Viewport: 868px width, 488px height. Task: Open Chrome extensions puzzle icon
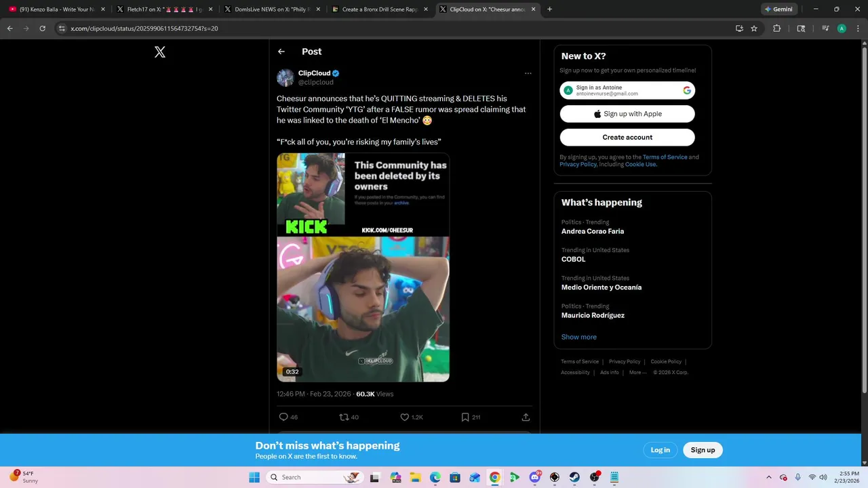777,28
